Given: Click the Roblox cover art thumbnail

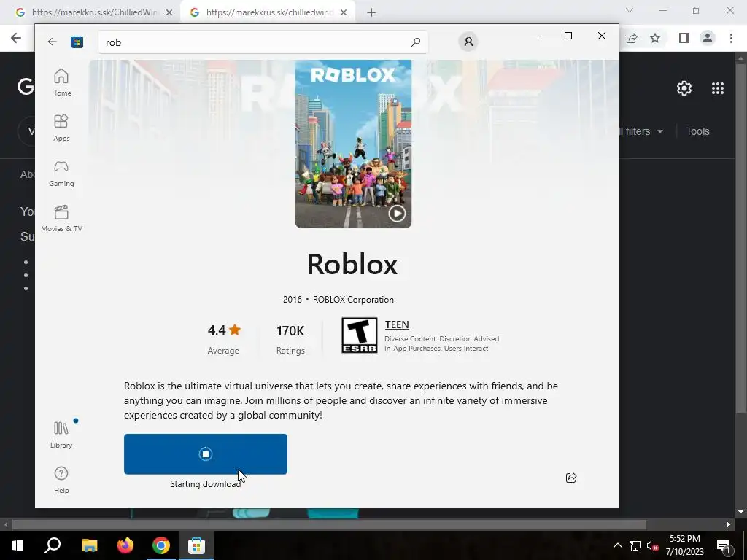Looking at the screenshot, I should [353, 144].
